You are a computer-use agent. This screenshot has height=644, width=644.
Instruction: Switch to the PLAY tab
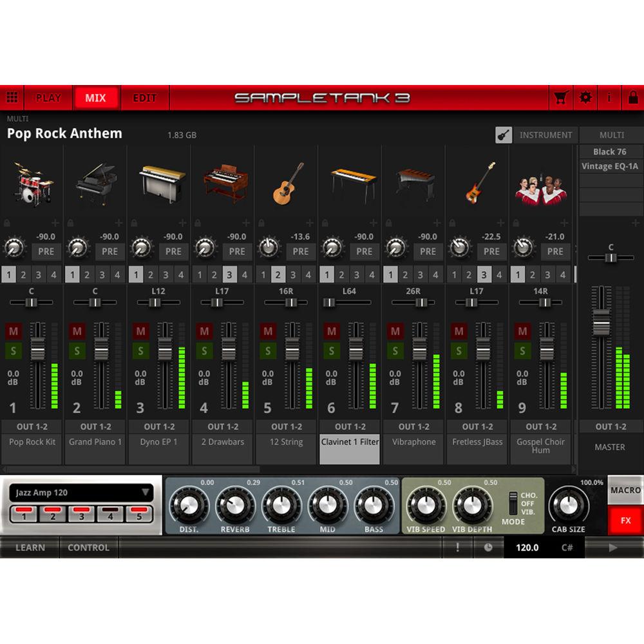[48, 97]
